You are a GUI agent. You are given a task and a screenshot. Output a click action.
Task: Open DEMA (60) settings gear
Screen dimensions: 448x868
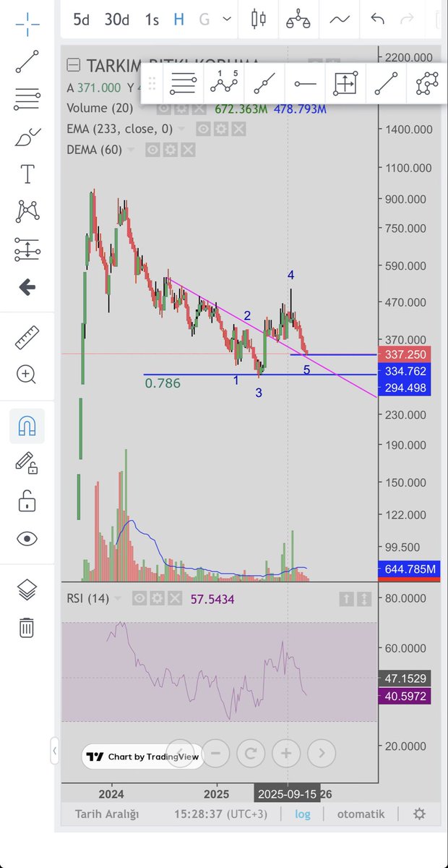point(171,150)
